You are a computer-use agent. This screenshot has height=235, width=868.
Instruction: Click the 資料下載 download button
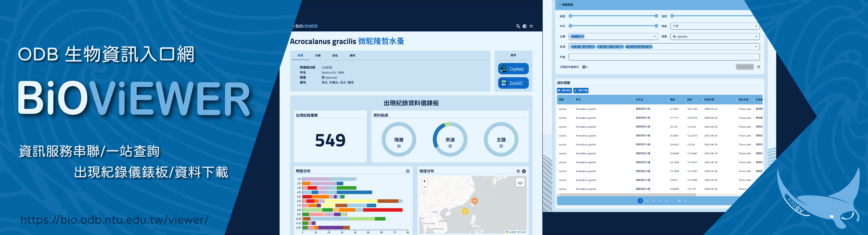[581, 91]
